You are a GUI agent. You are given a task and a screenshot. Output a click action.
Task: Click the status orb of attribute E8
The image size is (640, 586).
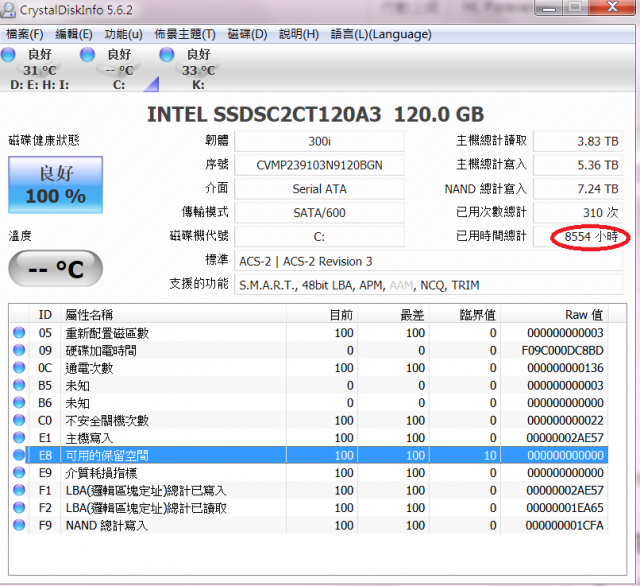(19, 455)
